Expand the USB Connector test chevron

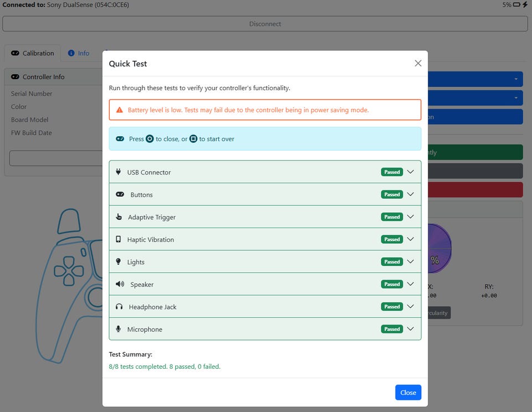410,172
